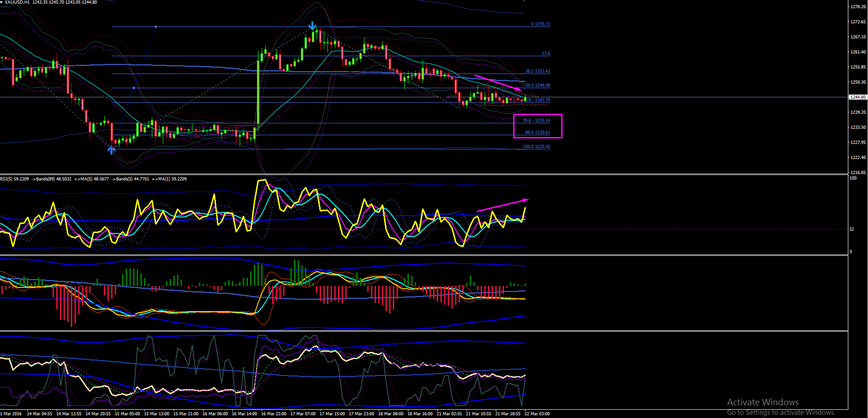Click the 15 Mar 21:00 time label

pos(186,414)
